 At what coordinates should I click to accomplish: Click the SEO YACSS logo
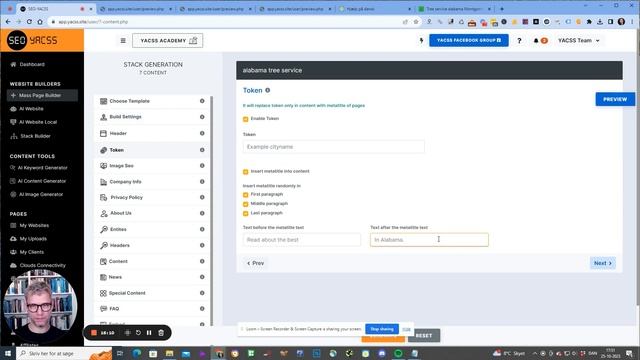coord(33,40)
